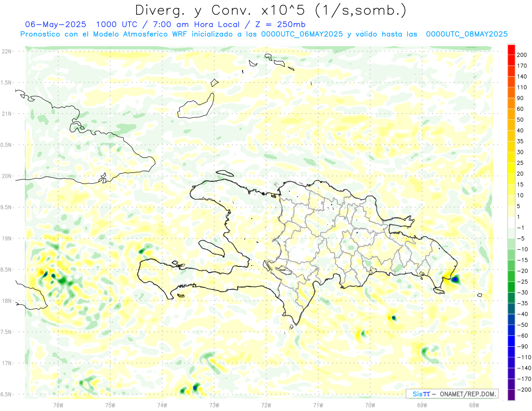Click the '70W' longitude axis label
The height and width of the screenshot is (411, 532).
(x=370, y=405)
